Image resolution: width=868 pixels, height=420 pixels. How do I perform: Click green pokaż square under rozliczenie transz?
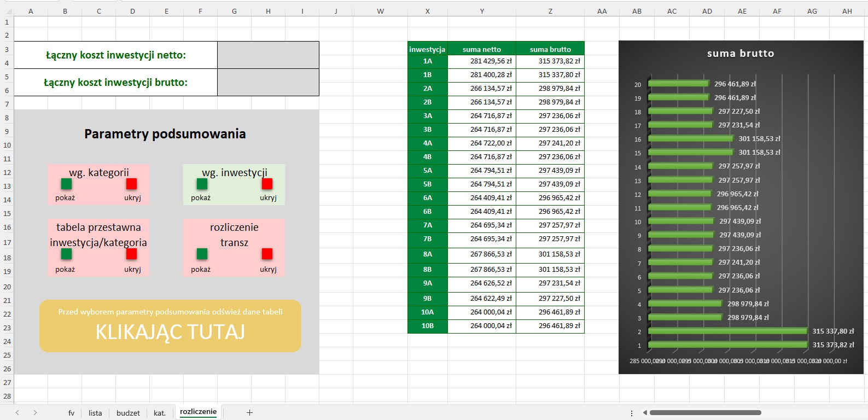click(202, 254)
